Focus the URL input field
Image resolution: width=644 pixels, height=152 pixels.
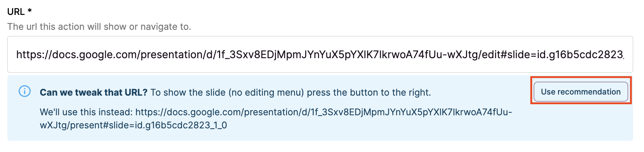[x=320, y=55]
